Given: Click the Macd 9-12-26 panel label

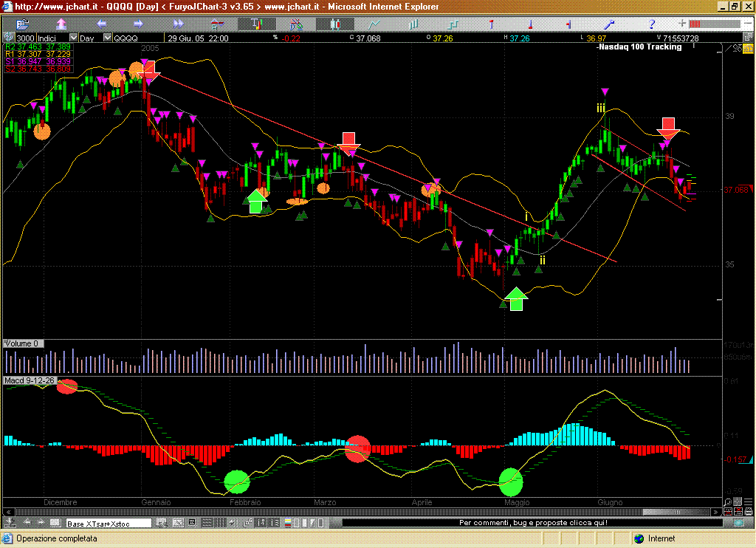Looking at the screenshot, I should click(x=30, y=380).
